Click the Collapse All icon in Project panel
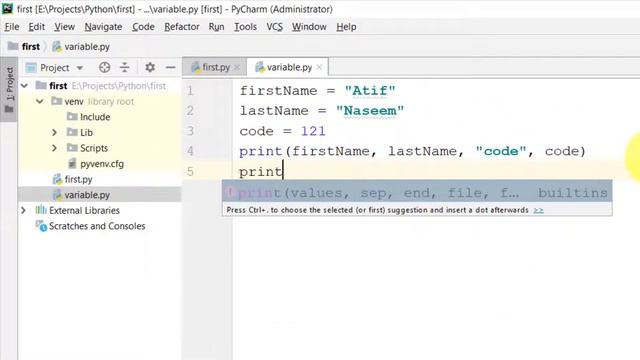 [x=124, y=67]
